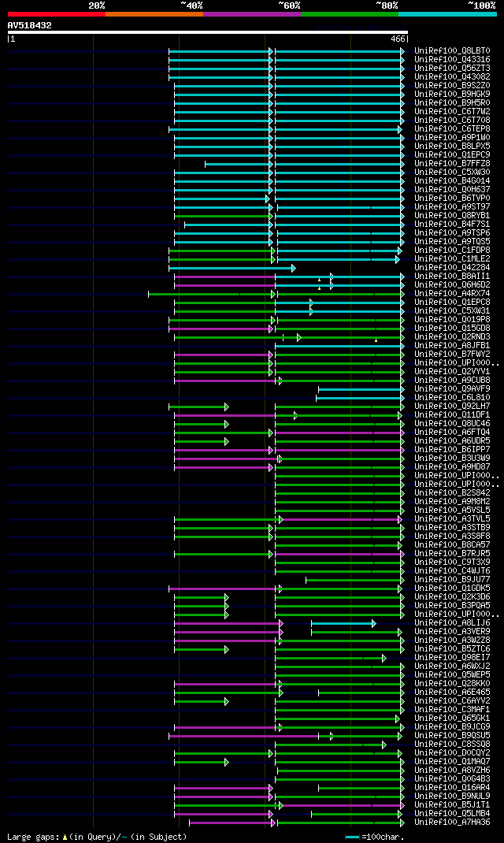The height and width of the screenshot is (843, 504).
Task: Click the UniRef100_B4F7S1 label
Action: tap(452, 225)
